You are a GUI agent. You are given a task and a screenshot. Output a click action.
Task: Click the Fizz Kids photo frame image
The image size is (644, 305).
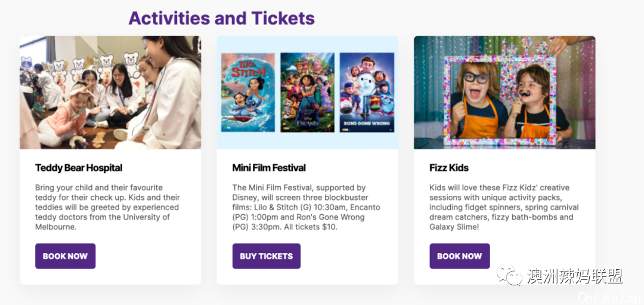pyautogui.click(x=504, y=93)
